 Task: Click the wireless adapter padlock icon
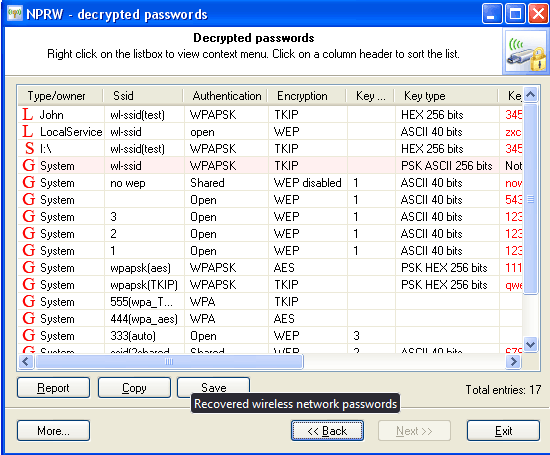525,53
